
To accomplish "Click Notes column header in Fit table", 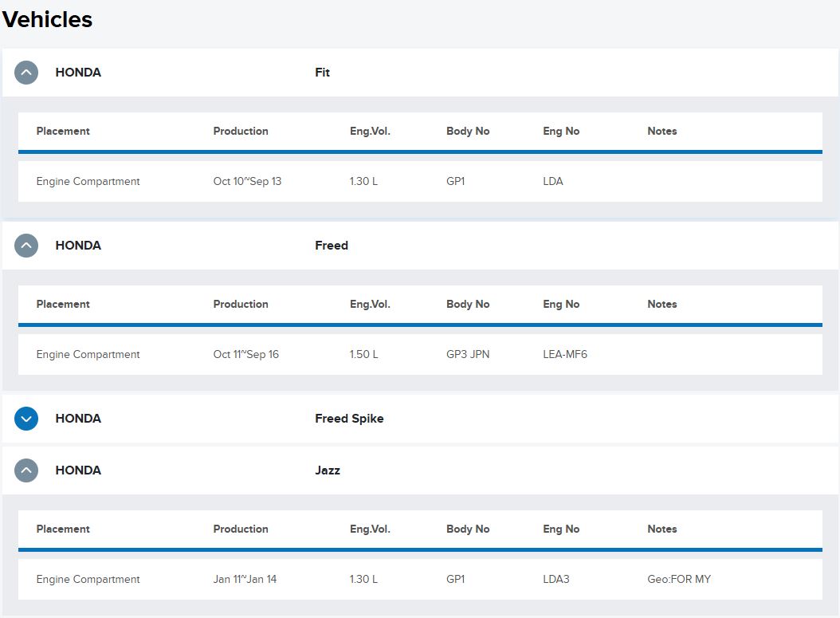I will click(x=662, y=132).
